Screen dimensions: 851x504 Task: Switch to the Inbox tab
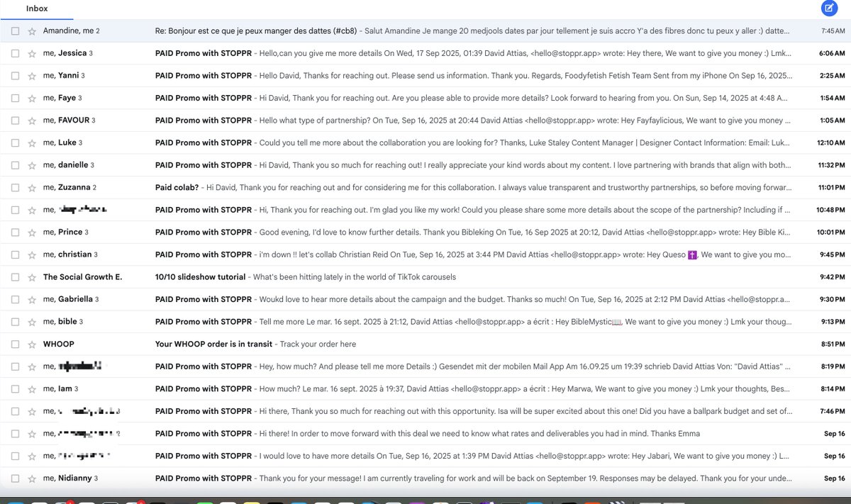[x=37, y=9]
